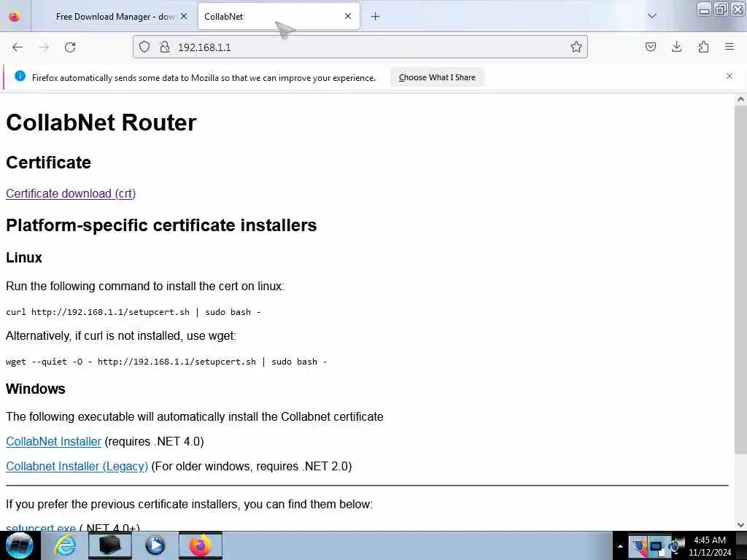Screen dimensions: 747x560
Task: Click the Firefox View icon
Action: pyautogui.click(x=15, y=17)
